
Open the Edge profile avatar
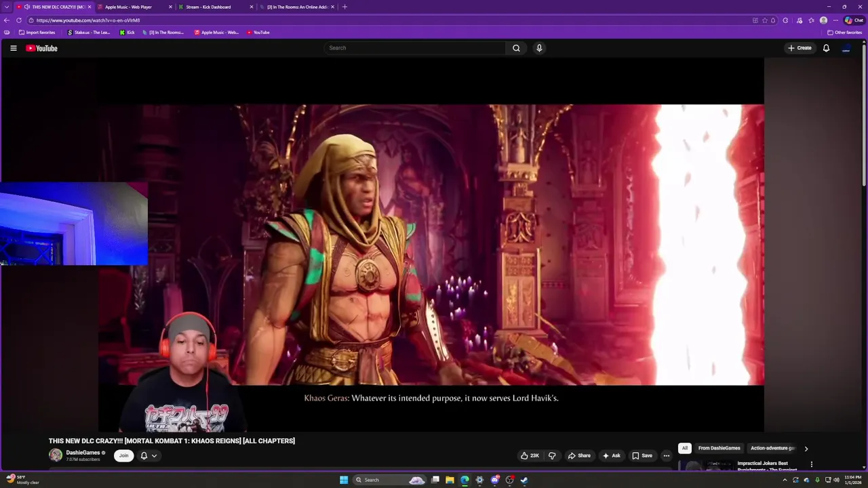(x=823, y=20)
